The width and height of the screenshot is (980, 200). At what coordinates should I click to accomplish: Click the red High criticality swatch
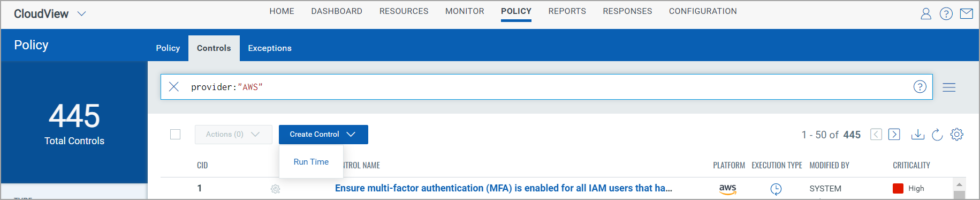(898, 188)
